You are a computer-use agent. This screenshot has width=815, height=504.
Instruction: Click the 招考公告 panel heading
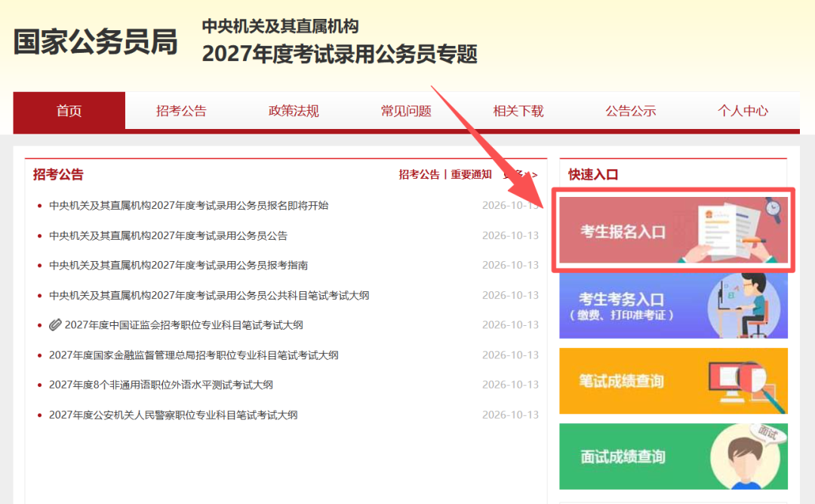click(x=58, y=174)
